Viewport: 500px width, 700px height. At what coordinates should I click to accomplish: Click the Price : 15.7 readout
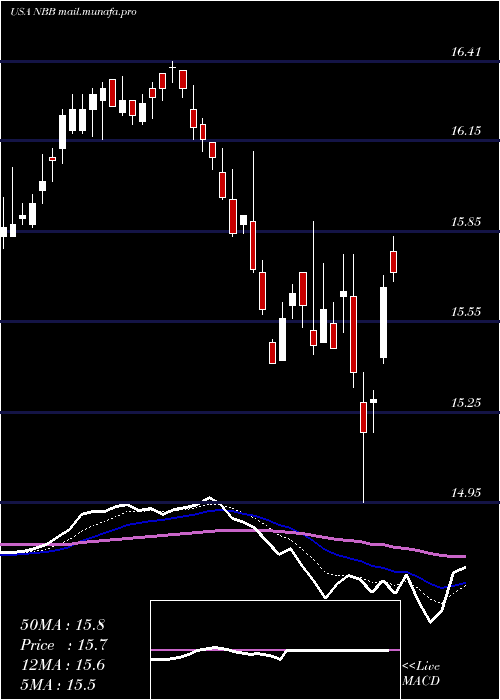click(x=64, y=645)
